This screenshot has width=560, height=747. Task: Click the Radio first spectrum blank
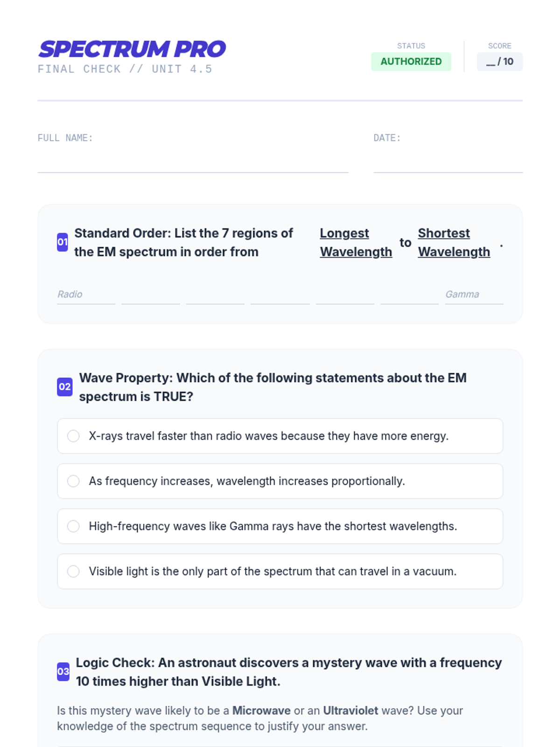pos(86,295)
